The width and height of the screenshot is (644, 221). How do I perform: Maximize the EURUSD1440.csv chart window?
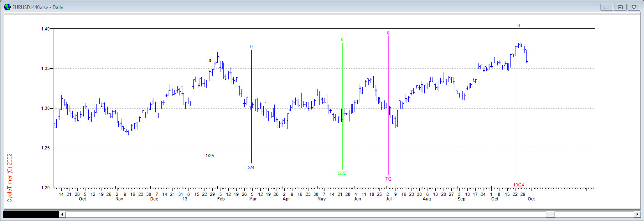pos(620,7)
